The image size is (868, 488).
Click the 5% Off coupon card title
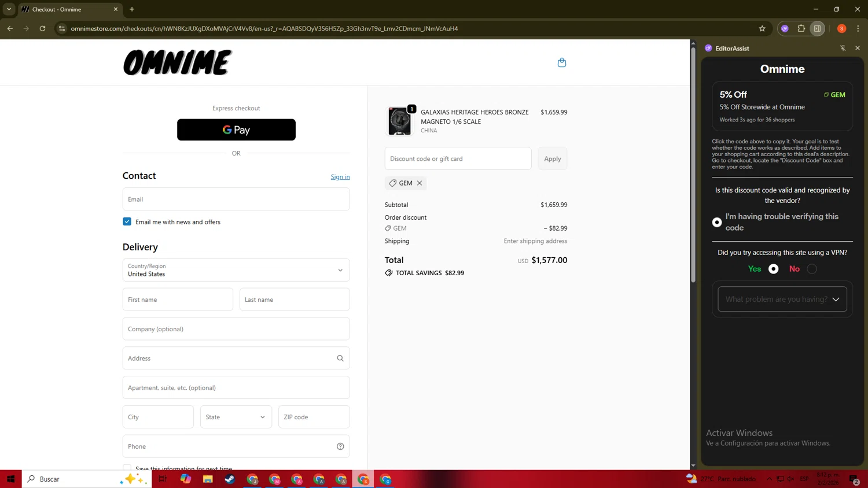point(733,95)
